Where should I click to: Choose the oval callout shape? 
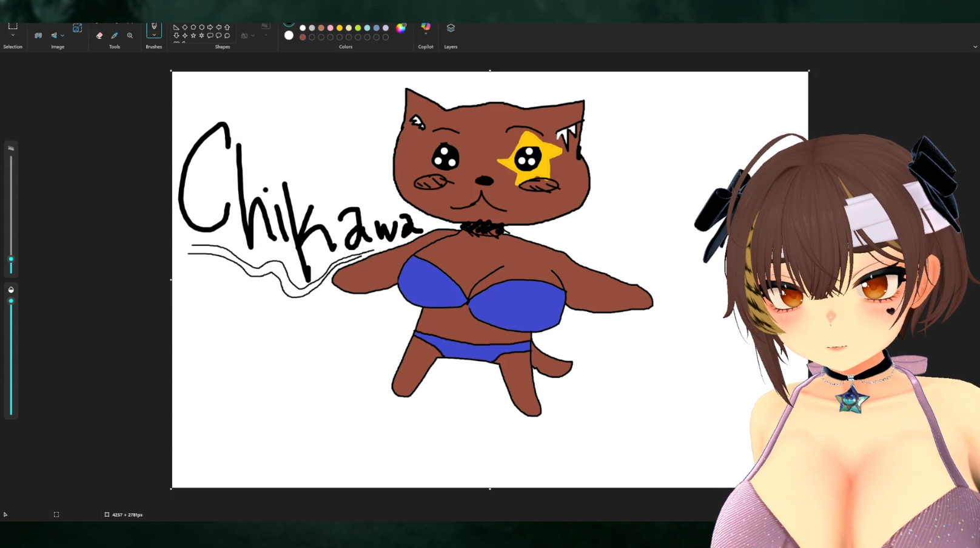219,36
